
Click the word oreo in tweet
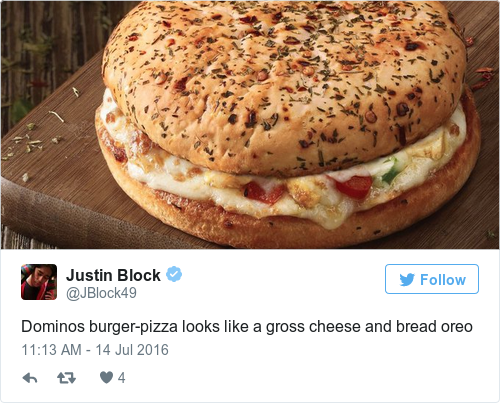(x=457, y=327)
